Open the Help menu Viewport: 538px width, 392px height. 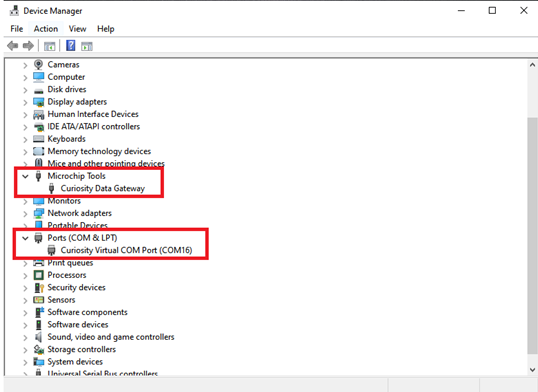(x=106, y=29)
